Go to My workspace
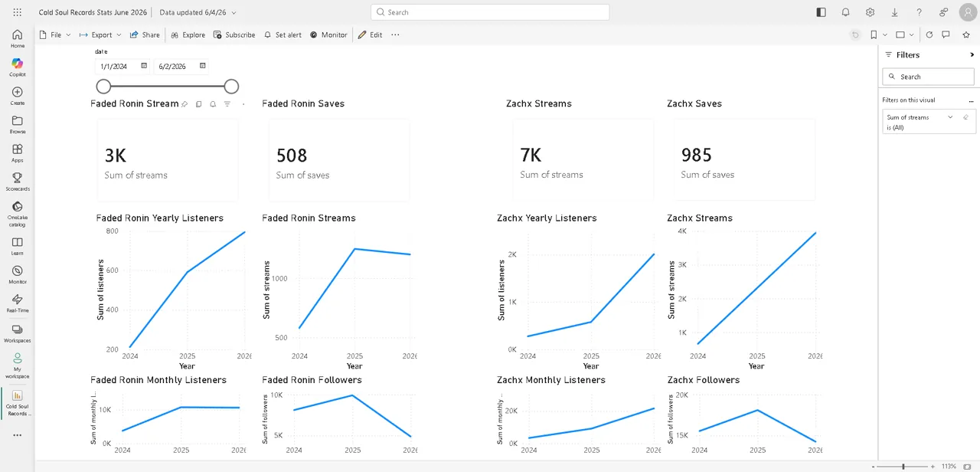Screen dimensions: 980x472 click(x=18, y=365)
